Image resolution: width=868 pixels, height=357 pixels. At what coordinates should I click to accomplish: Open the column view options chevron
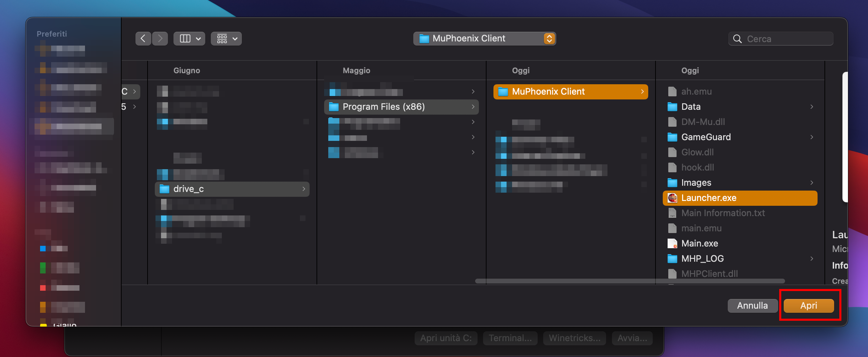(x=198, y=39)
